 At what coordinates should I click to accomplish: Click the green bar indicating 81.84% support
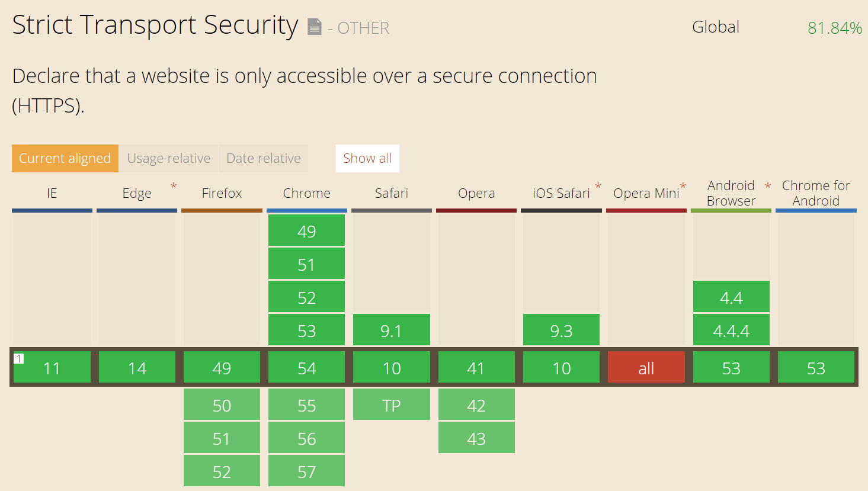tap(835, 27)
